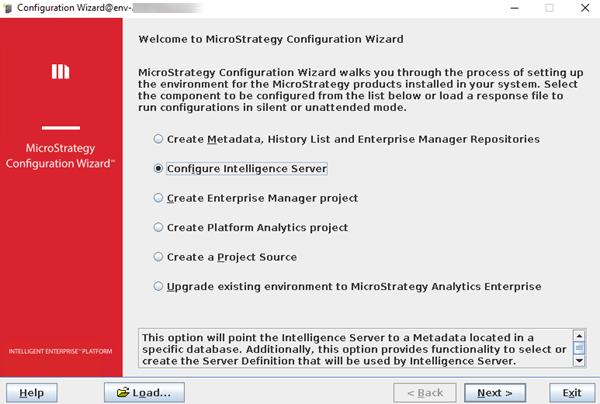Minimize the Configuration Wizard window

click(515, 8)
